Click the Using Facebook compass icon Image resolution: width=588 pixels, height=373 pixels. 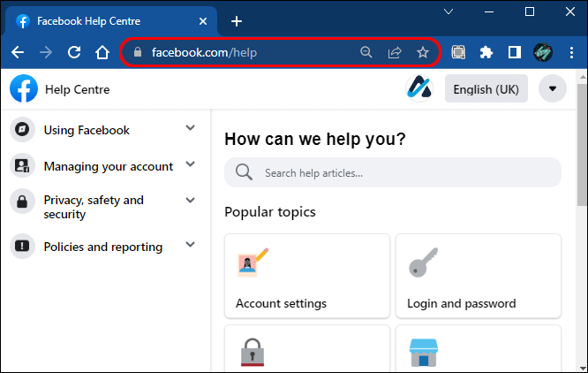click(22, 130)
